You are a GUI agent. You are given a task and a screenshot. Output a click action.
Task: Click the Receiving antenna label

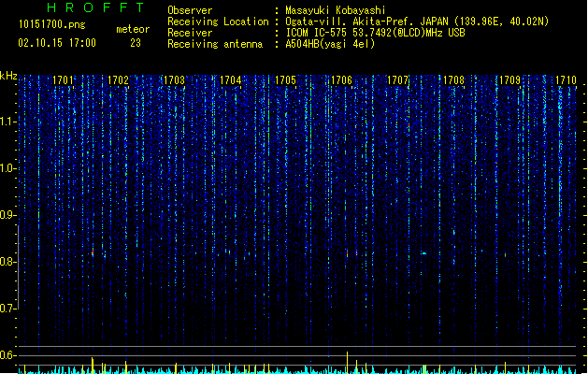[x=215, y=44]
